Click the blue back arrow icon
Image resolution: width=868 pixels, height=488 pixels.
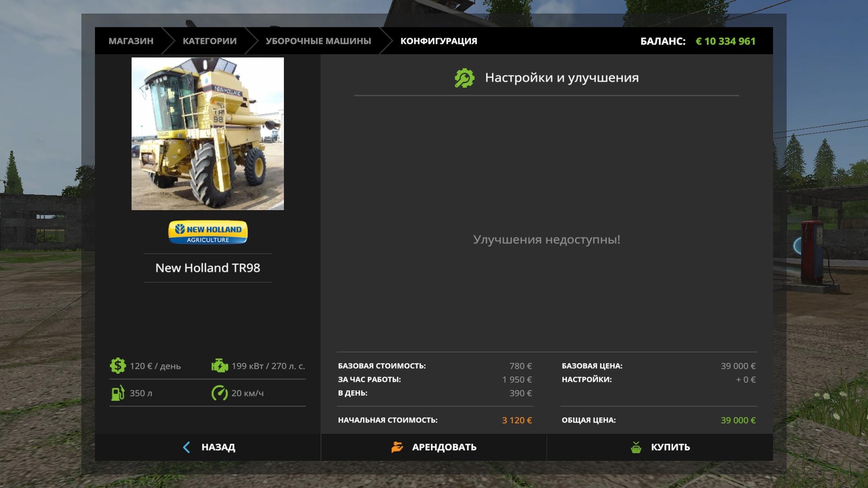(x=187, y=447)
